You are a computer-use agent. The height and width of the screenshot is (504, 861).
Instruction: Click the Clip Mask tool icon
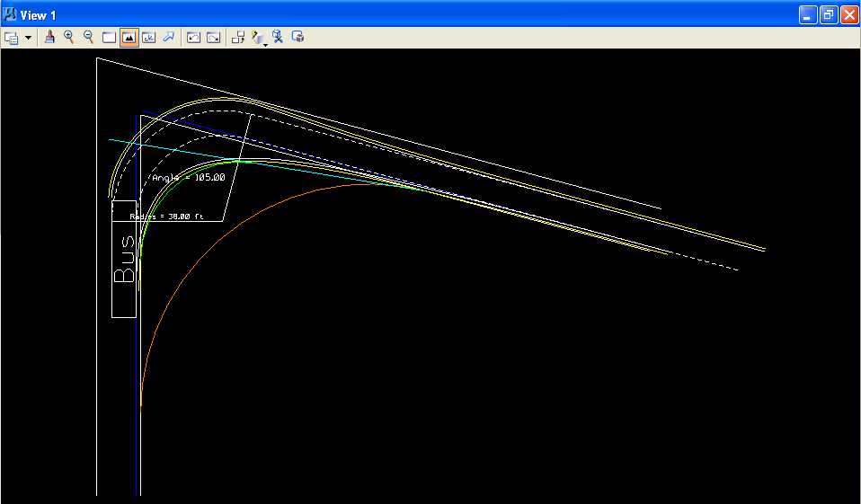298,37
